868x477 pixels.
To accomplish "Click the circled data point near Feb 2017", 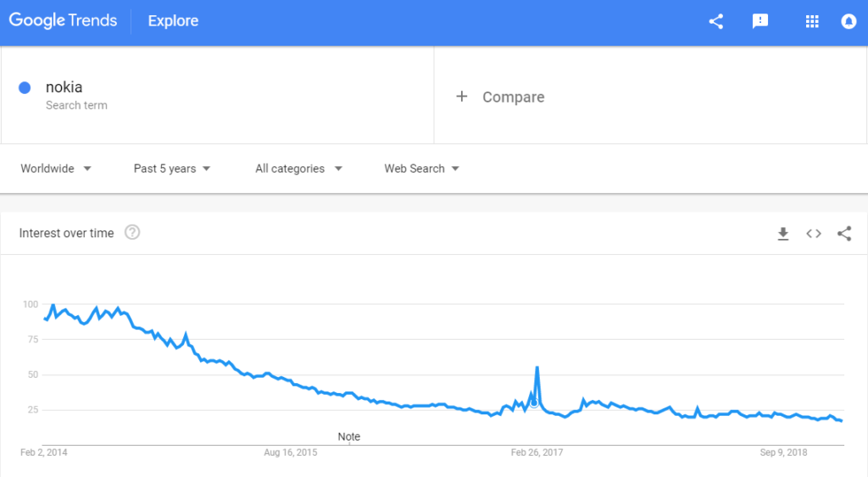I will tap(534, 403).
